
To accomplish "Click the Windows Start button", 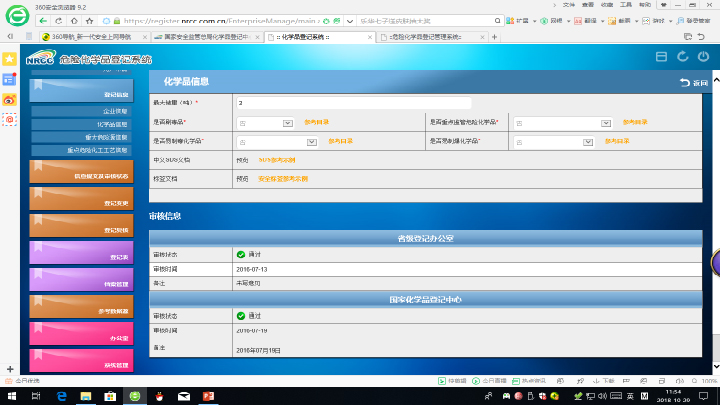I will pyautogui.click(x=9, y=396).
